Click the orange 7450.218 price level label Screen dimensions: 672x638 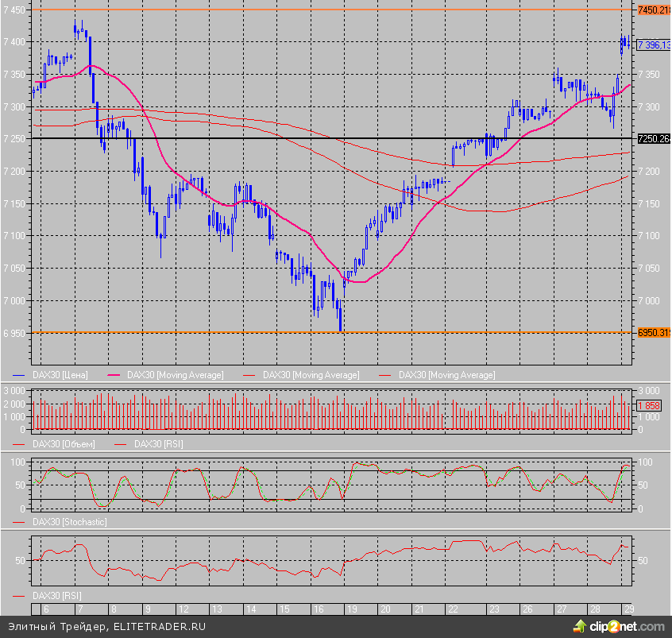click(653, 10)
